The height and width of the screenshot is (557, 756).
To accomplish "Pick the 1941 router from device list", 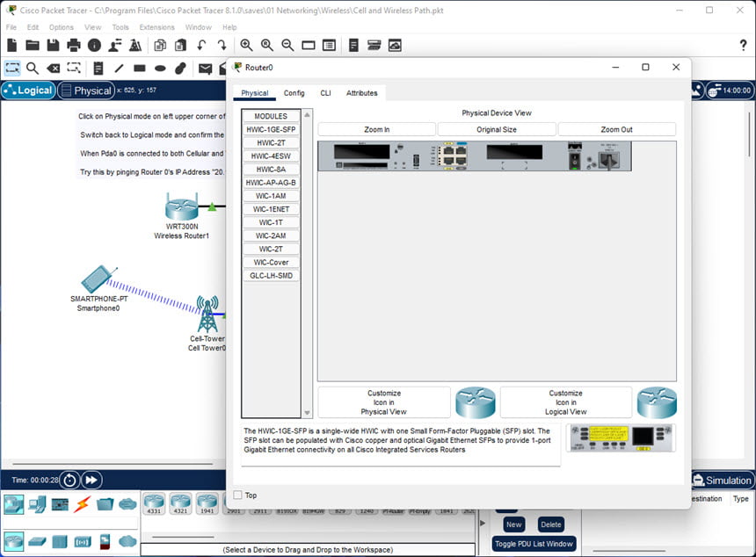I will point(207,503).
